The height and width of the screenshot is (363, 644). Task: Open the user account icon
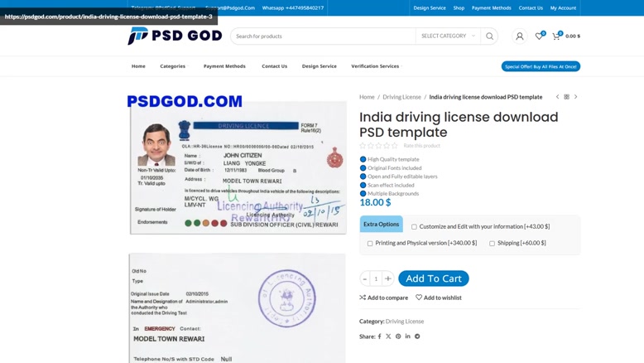tap(520, 36)
